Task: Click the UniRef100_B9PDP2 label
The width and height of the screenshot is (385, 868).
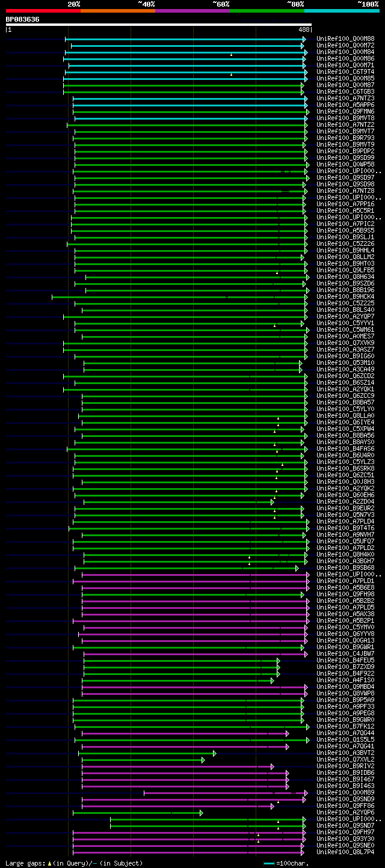Action: tap(345, 151)
